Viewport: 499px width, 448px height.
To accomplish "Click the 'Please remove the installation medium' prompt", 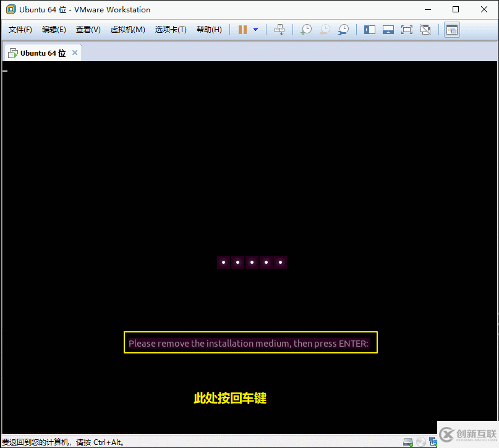I will [x=249, y=344].
